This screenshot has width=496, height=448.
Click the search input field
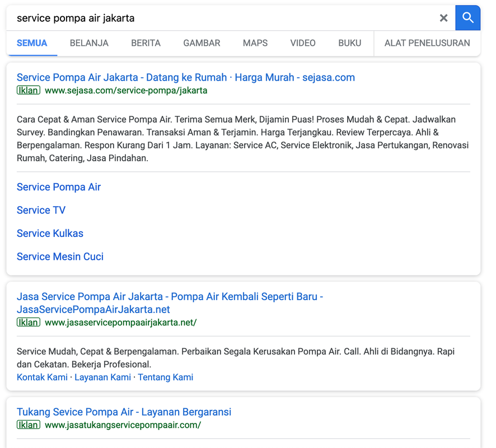point(224,18)
